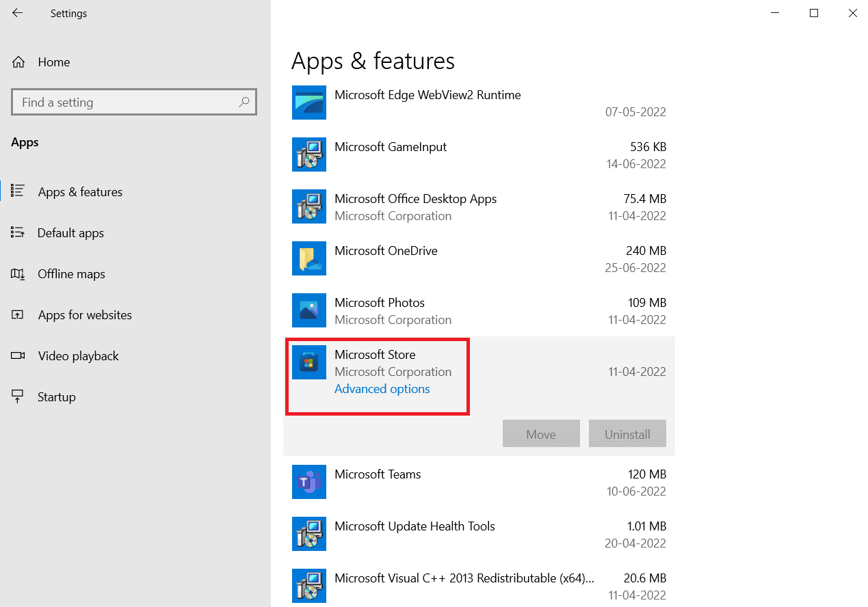Select Microsoft Teams list entry
This screenshot has width=868, height=607.
click(x=479, y=482)
